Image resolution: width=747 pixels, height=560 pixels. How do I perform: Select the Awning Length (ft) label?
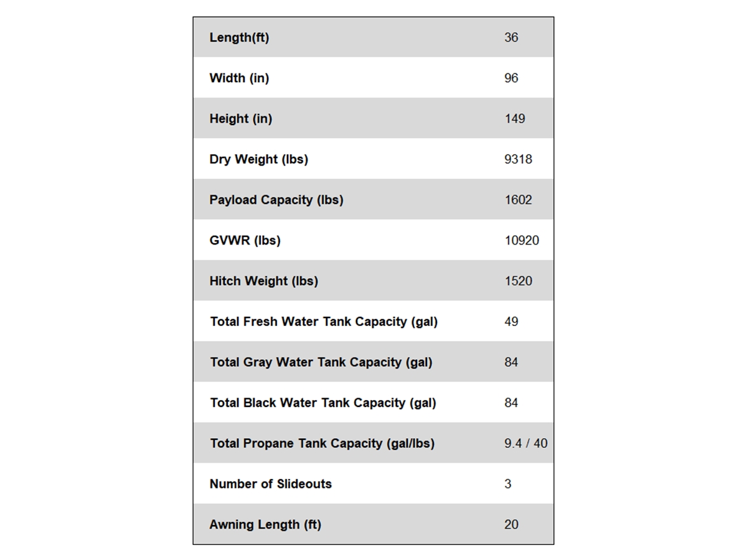click(x=265, y=525)
